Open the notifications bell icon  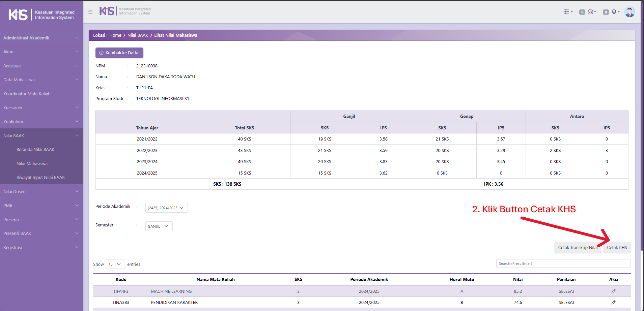(x=615, y=12)
